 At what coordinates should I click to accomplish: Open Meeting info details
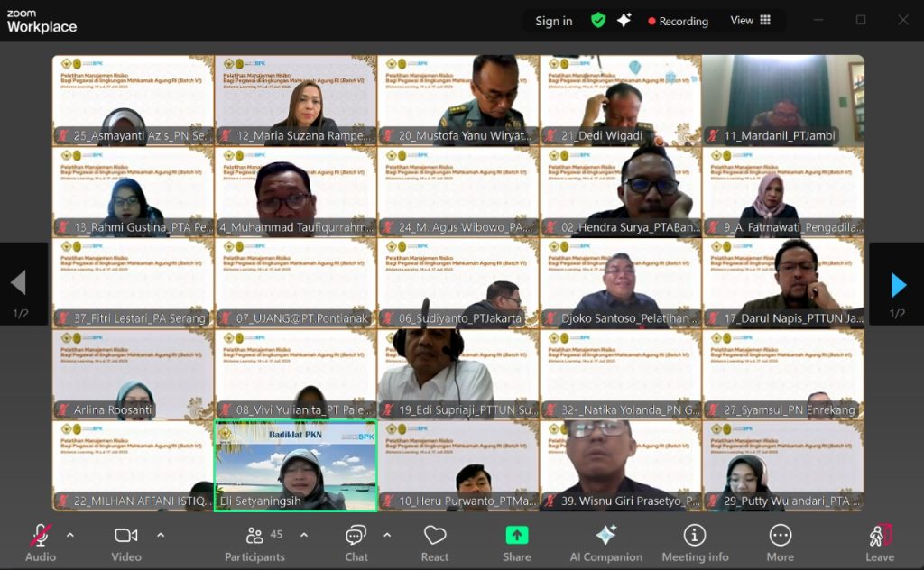(x=694, y=542)
